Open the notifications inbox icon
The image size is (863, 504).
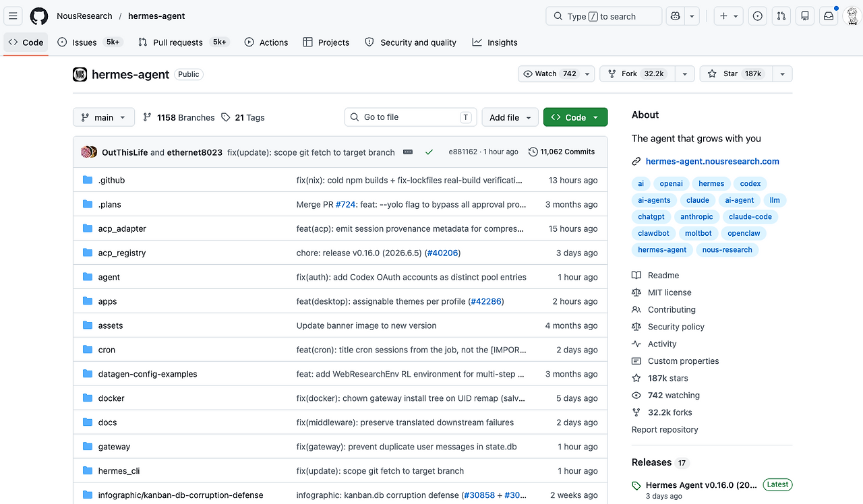[828, 16]
